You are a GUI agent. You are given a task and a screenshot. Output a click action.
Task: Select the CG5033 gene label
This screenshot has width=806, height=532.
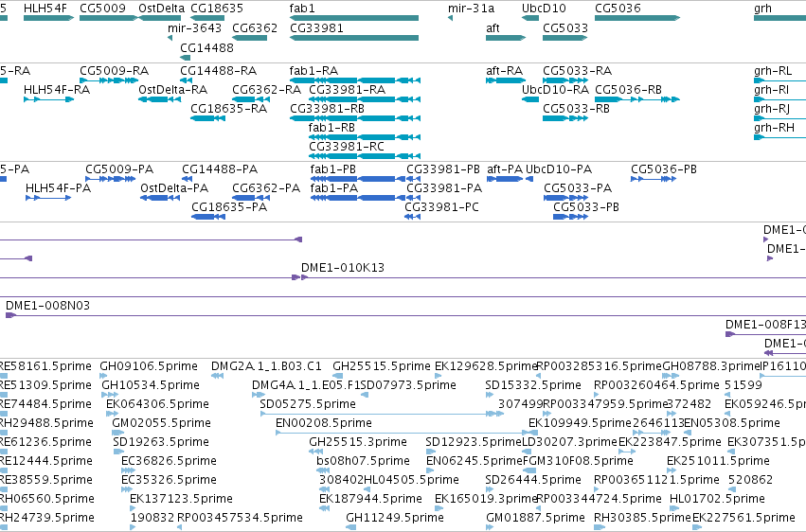tap(565, 27)
